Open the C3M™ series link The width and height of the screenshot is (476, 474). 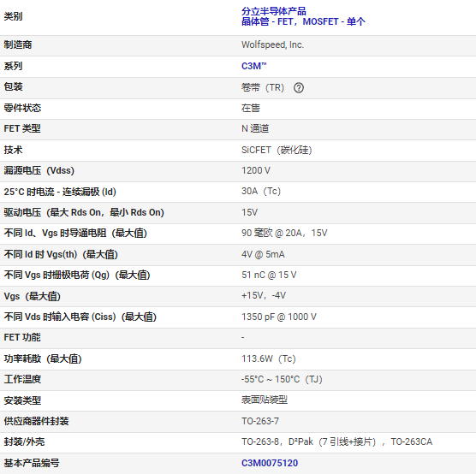click(253, 66)
